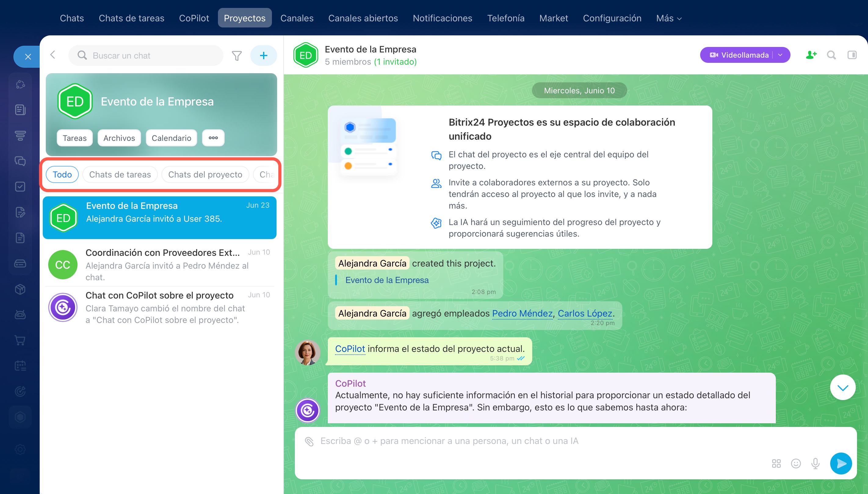The image size is (868, 494).
Task: Open the project's Tareas button
Action: (75, 138)
